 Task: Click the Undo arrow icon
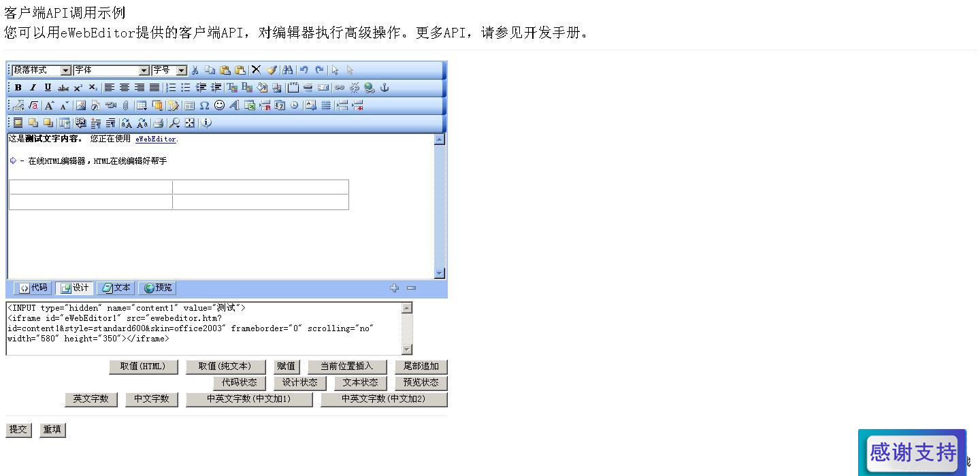[304, 70]
